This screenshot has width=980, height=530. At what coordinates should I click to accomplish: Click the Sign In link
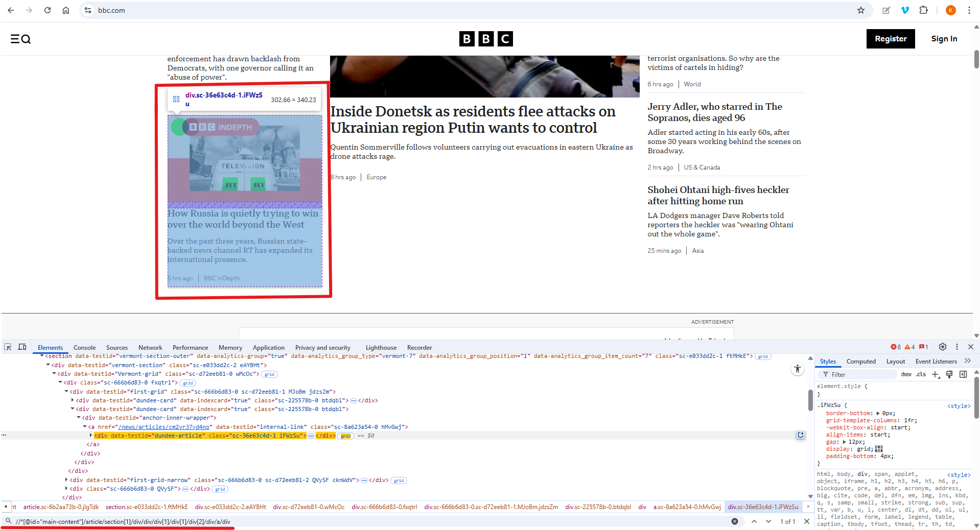pyautogui.click(x=944, y=39)
